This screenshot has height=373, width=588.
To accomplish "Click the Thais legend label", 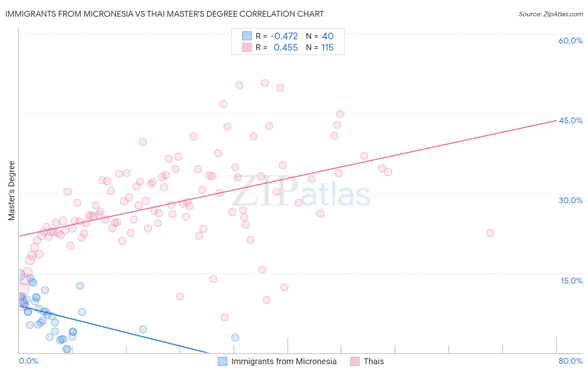I will pyautogui.click(x=374, y=361).
